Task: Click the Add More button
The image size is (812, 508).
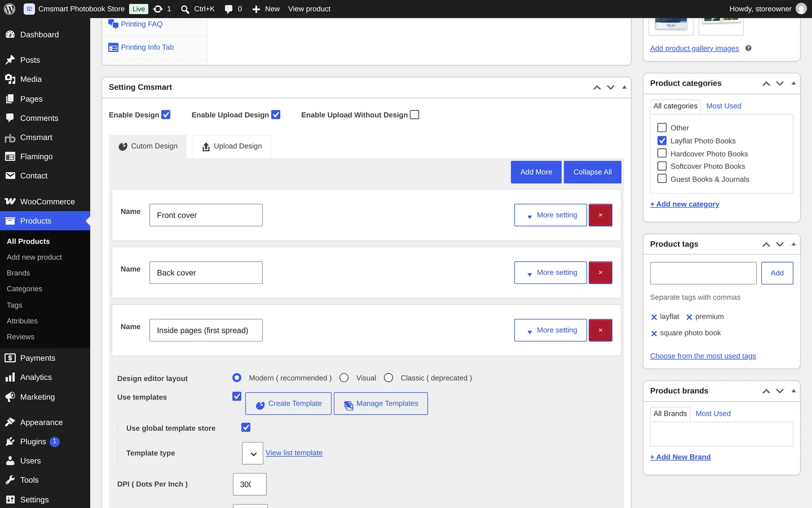Action: pos(536,172)
